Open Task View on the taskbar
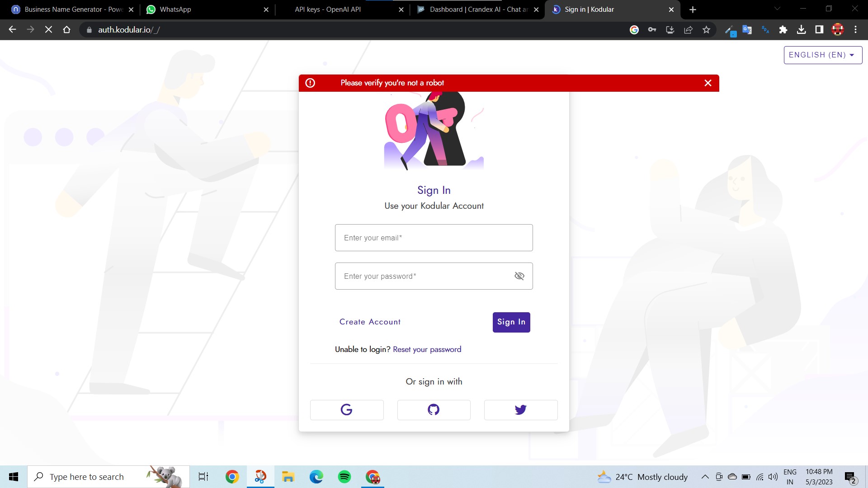Viewport: 868px width, 488px height. [x=203, y=477]
